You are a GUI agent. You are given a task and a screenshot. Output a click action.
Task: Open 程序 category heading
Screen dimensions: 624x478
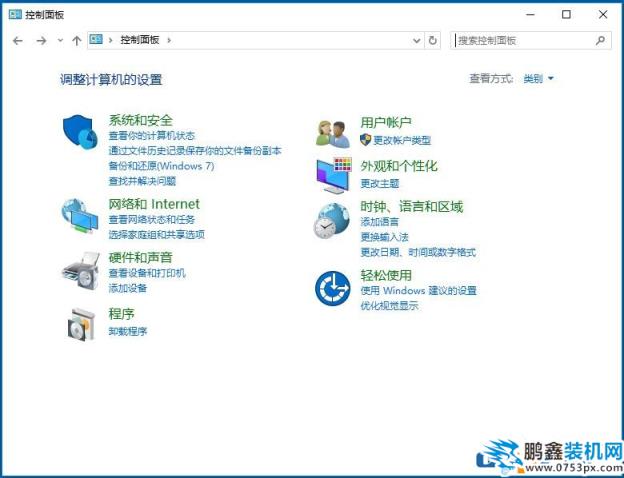(x=121, y=314)
